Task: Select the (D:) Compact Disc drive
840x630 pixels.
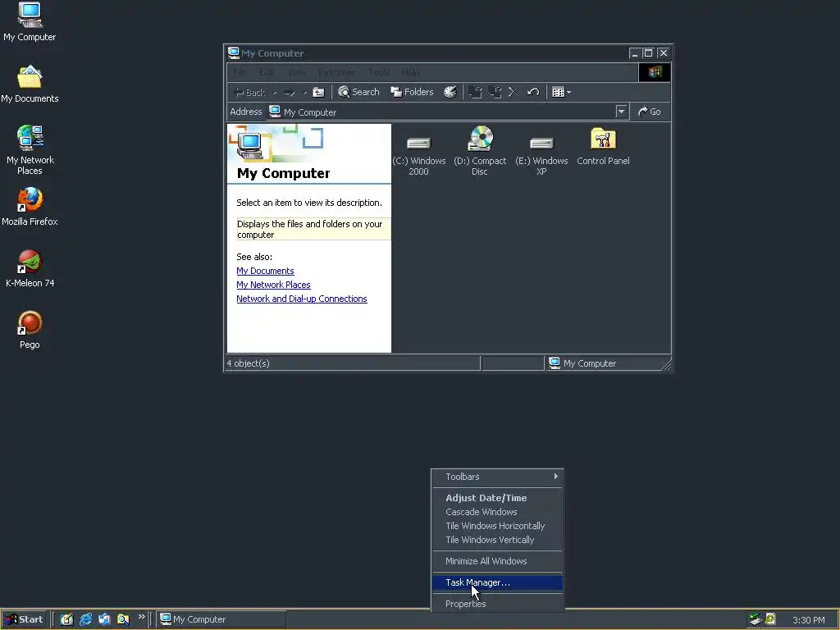Action: coord(480,152)
